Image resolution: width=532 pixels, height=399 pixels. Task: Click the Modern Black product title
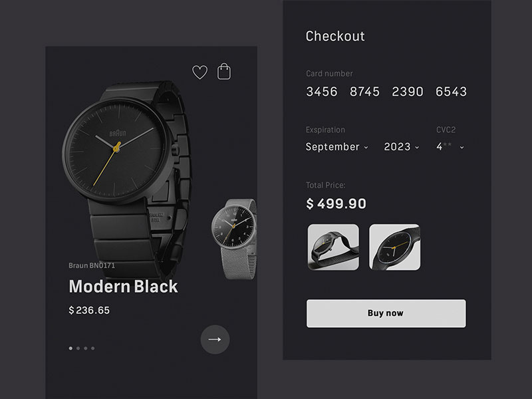pos(124,287)
